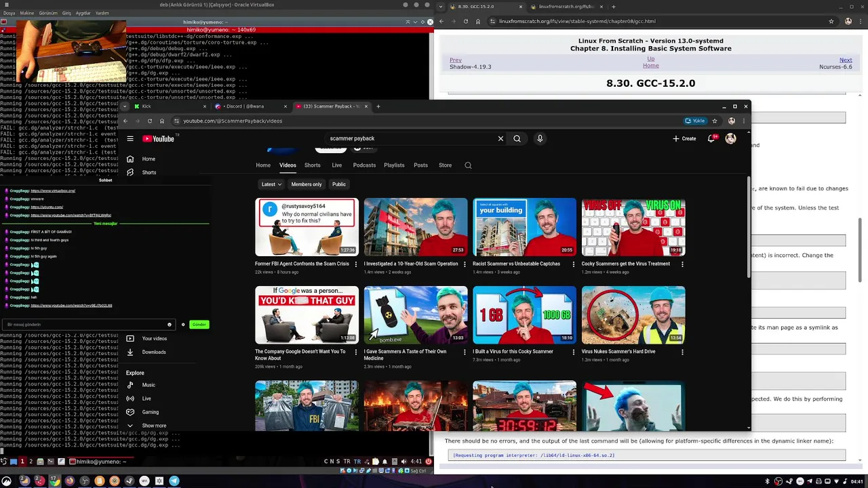Select the channel Playlists tab
Screen dimensions: 868x488
[x=394, y=165]
